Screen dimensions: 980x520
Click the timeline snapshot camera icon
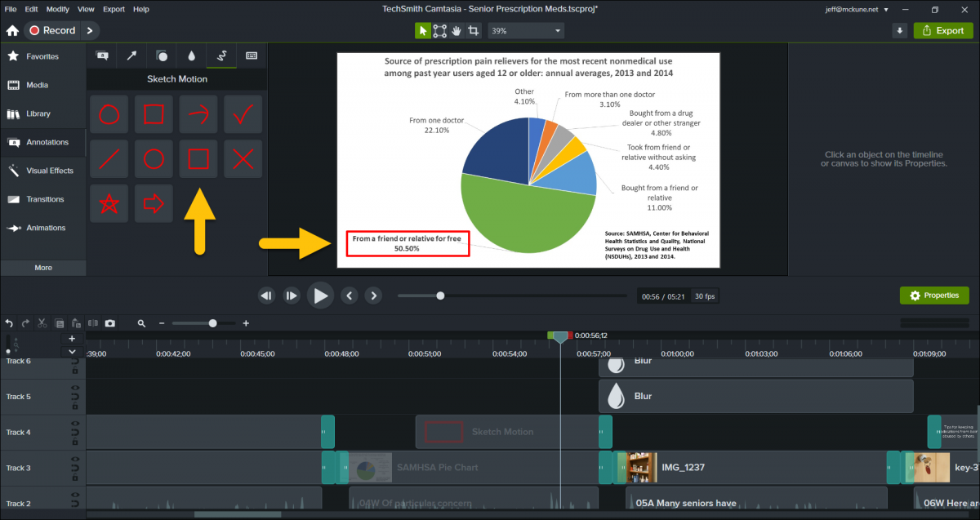pos(110,323)
